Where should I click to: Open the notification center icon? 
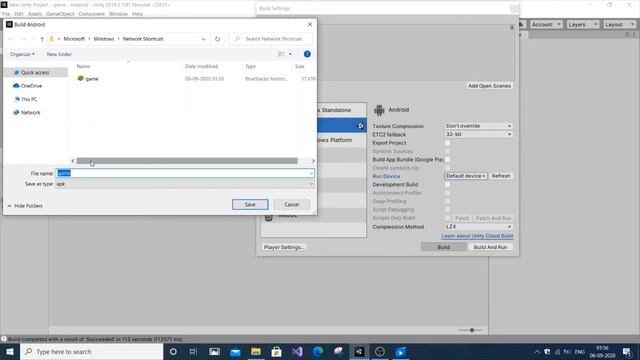(627, 351)
